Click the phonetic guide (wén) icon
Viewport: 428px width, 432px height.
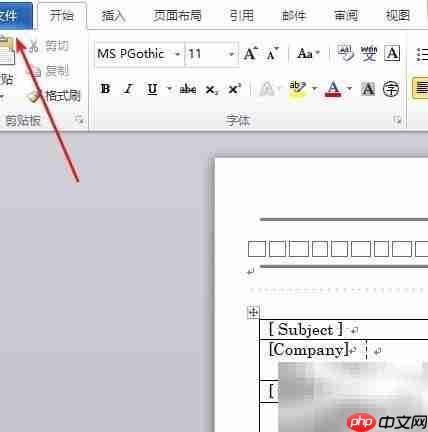(369, 53)
